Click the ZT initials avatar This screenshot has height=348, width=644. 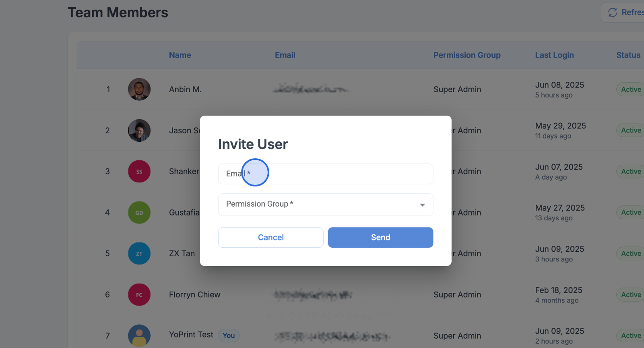click(x=139, y=254)
